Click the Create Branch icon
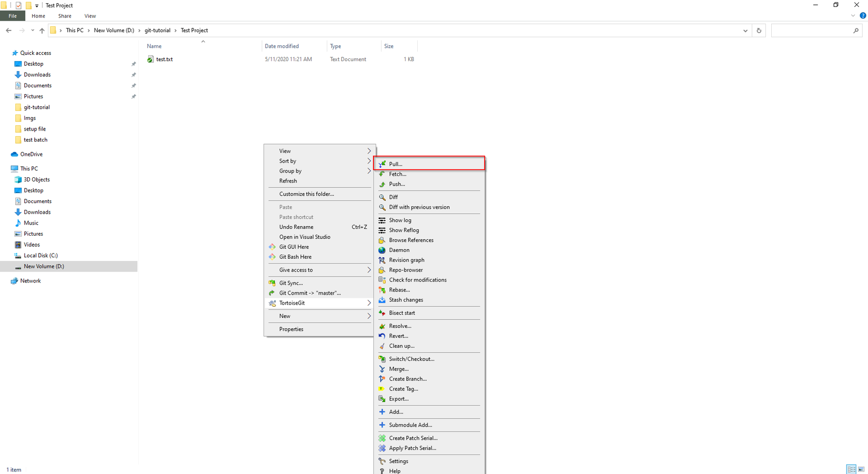The height and width of the screenshot is (474, 868). 382,379
